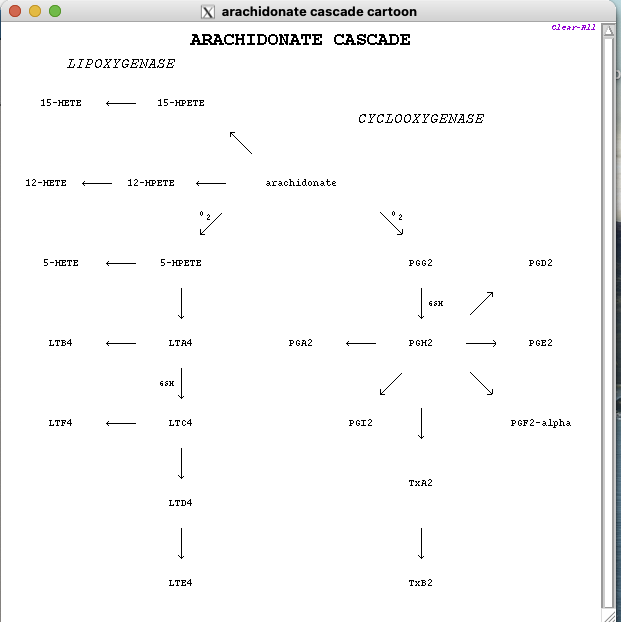The height and width of the screenshot is (622, 621).
Task: Select the LTA4 compound
Action: click(x=180, y=343)
